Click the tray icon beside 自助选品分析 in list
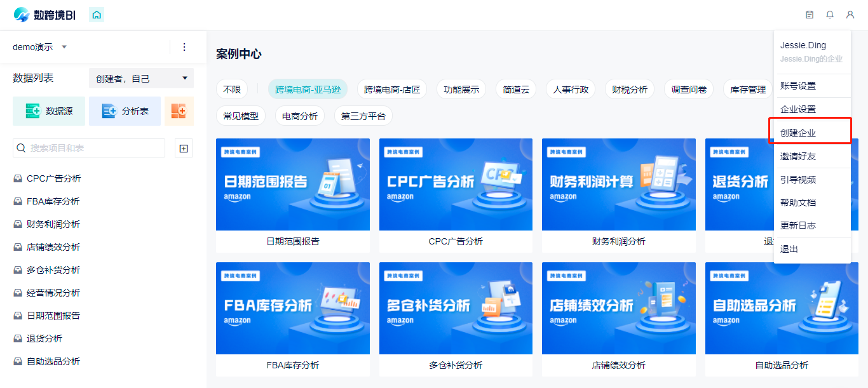This screenshot has height=388, width=868. tap(18, 362)
